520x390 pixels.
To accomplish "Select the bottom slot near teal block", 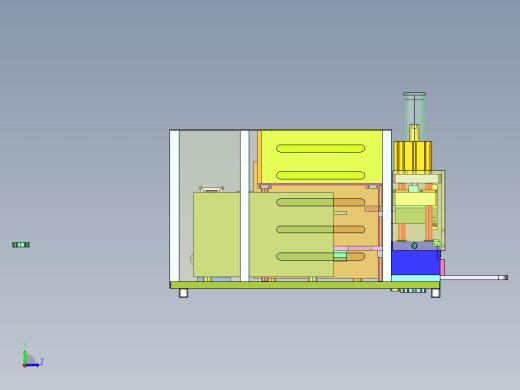I will point(320,256).
